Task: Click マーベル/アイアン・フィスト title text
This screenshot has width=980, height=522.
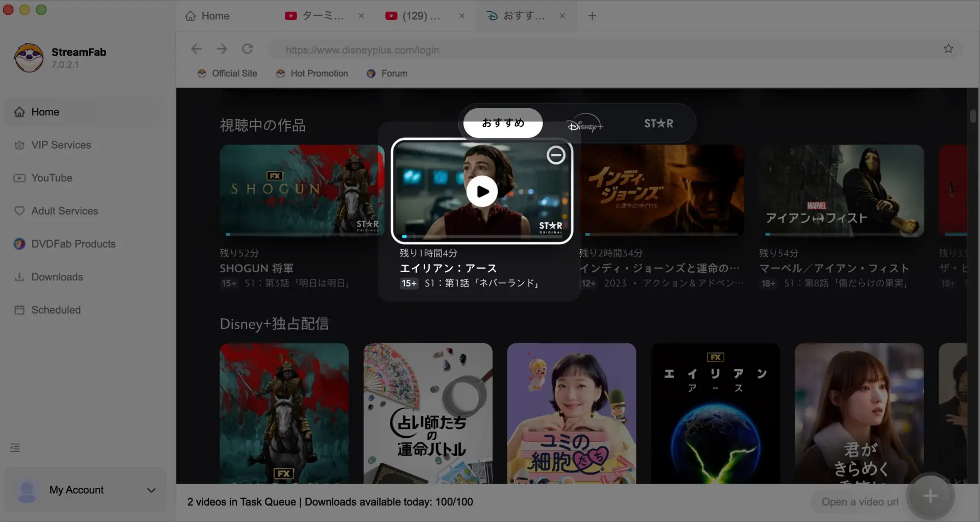Action: (x=834, y=268)
